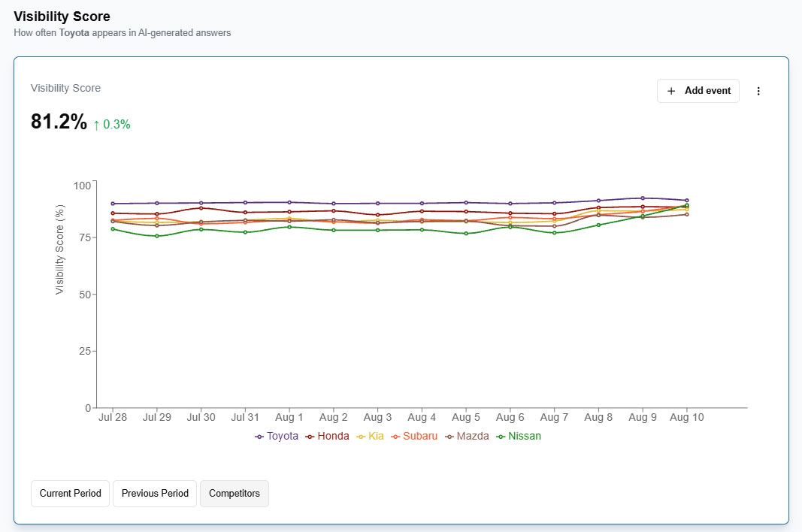The image size is (802, 532).
Task: Toggle Subaru series in chart legend
Action: (x=414, y=437)
